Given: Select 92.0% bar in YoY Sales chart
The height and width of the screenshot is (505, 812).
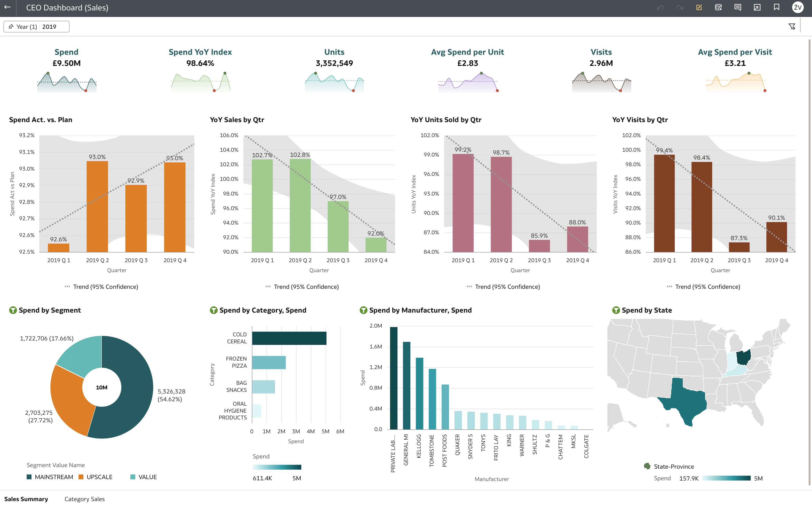Looking at the screenshot, I should tap(376, 245).
